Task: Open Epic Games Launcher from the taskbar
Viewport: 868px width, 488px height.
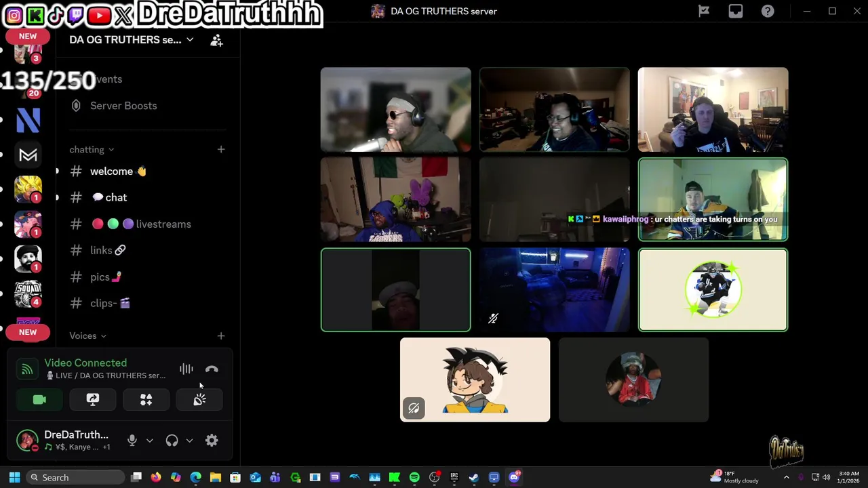Action: click(454, 477)
